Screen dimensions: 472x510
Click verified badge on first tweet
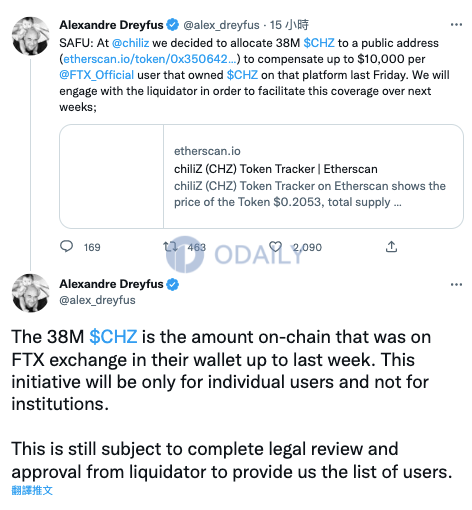coord(172,25)
